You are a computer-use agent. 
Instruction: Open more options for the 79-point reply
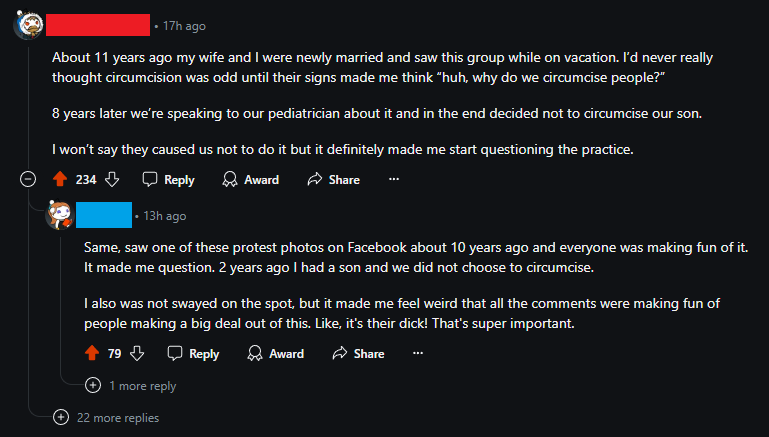point(418,353)
